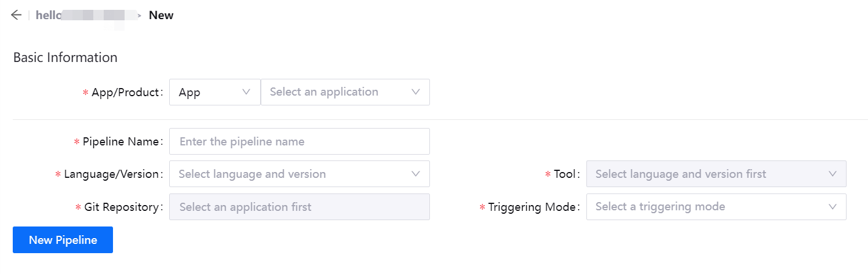Click the Tool field chevron arrow

pyautogui.click(x=833, y=174)
